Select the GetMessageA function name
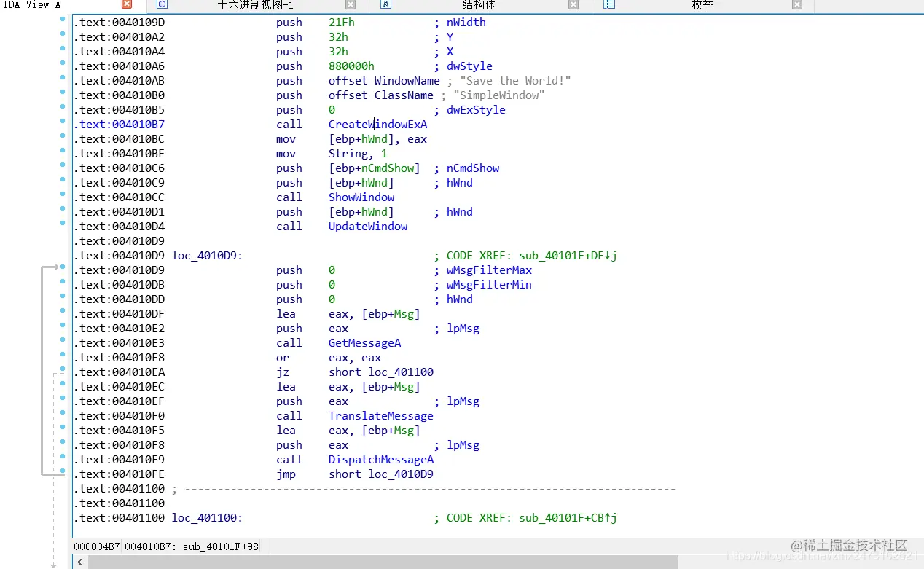924x569 pixels. coord(365,343)
